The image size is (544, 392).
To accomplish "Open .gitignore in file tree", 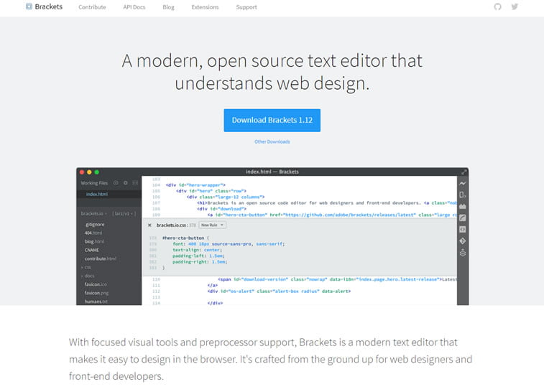I will (95, 225).
